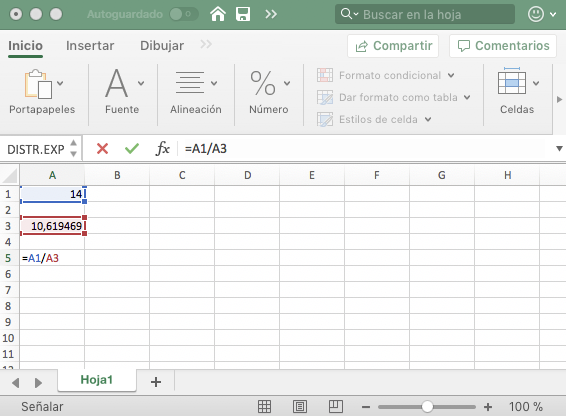Image resolution: width=566 pixels, height=416 pixels.
Task: Show more ribbon tabs via the chevrons
Action: coord(206,44)
